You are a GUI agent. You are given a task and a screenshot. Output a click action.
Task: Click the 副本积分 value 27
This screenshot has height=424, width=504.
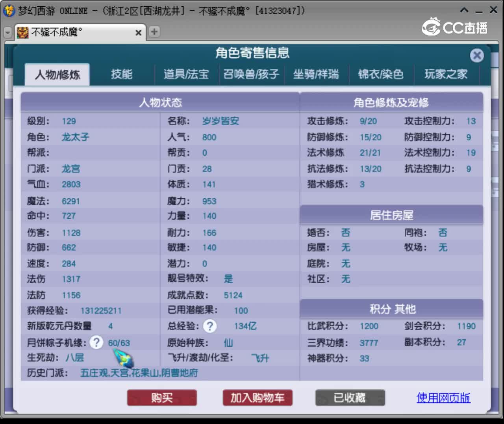click(461, 342)
